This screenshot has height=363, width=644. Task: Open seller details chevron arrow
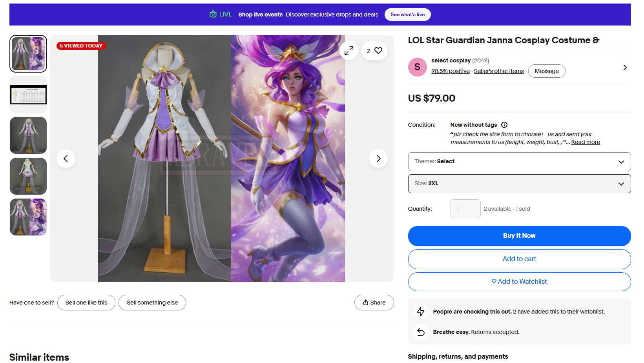click(625, 67)
